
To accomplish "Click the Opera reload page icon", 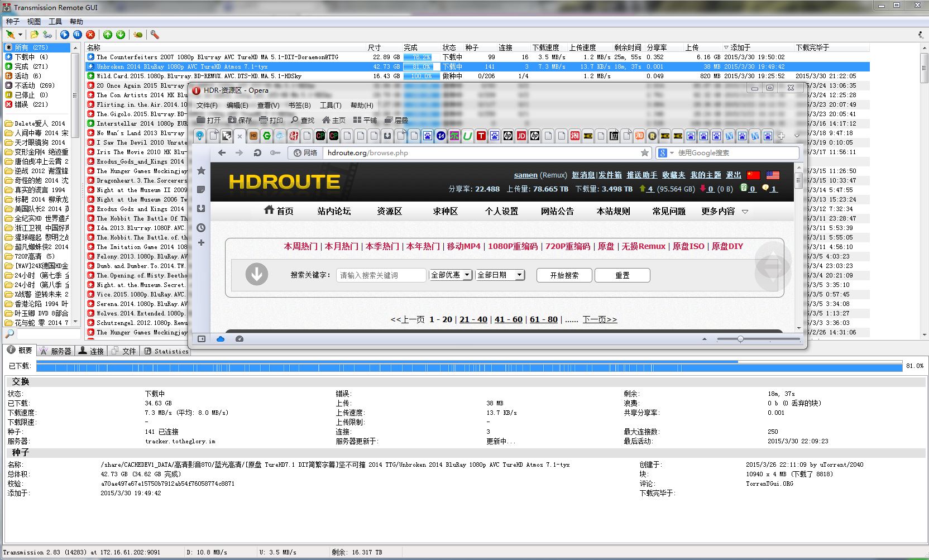I will point(257,152).
